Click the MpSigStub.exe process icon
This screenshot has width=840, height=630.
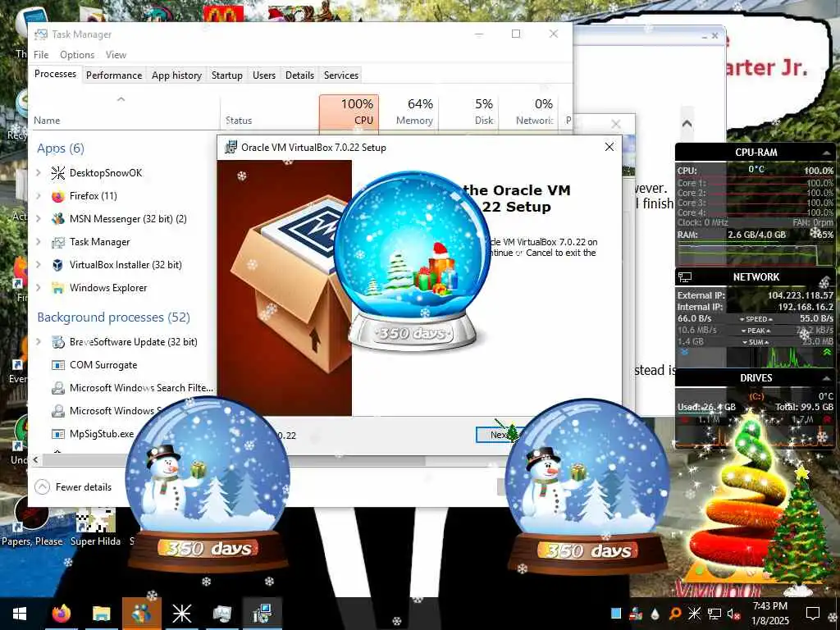(x=58, y=434)
